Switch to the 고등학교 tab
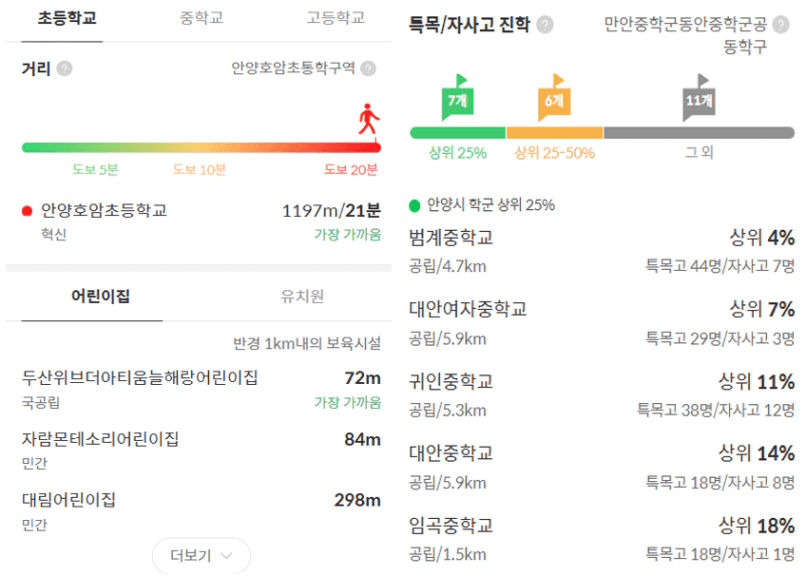 point(335,19)
